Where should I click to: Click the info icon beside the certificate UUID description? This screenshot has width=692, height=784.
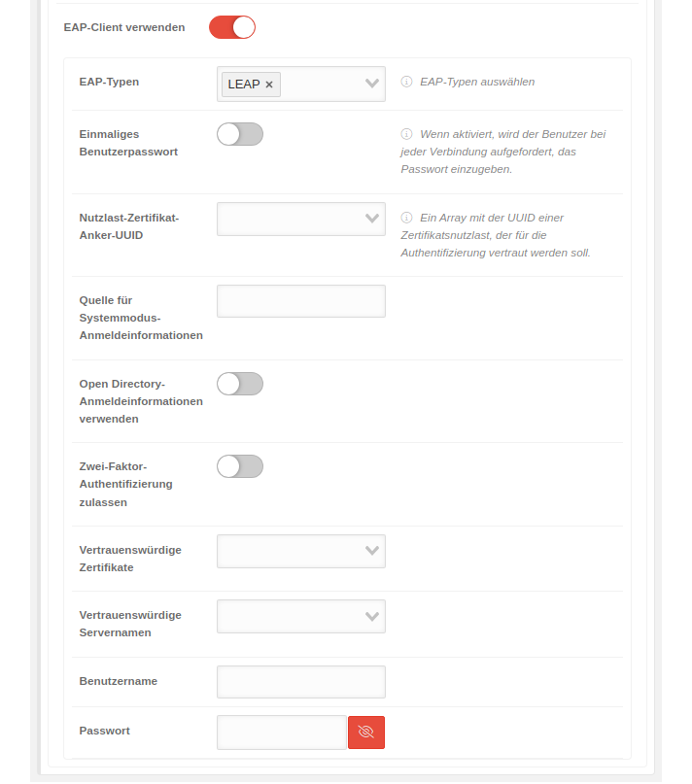click(406, 219)
